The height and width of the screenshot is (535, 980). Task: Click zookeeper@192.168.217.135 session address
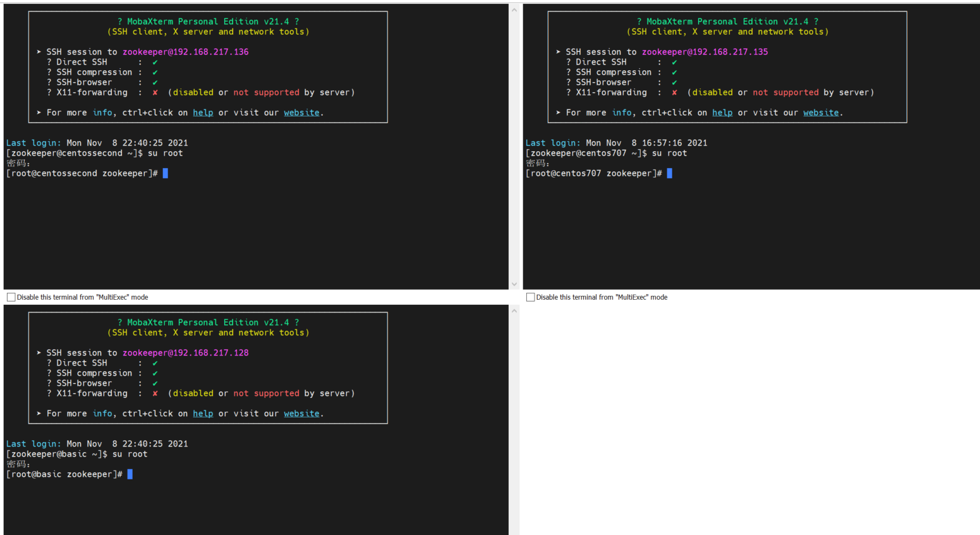(705, 52)
